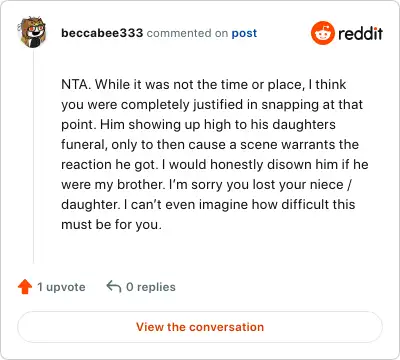Open beccabee333's avatar image
Image resolution: width=400 pixels, height=360 pixels.
click(x=32, y=32)
